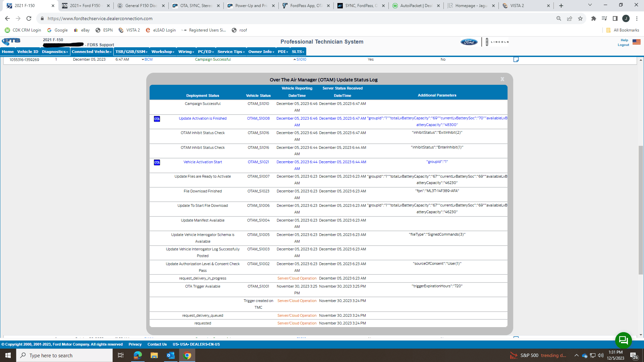
Task: Open the green chat bubble at bottom right
Action: coord(623,340)
